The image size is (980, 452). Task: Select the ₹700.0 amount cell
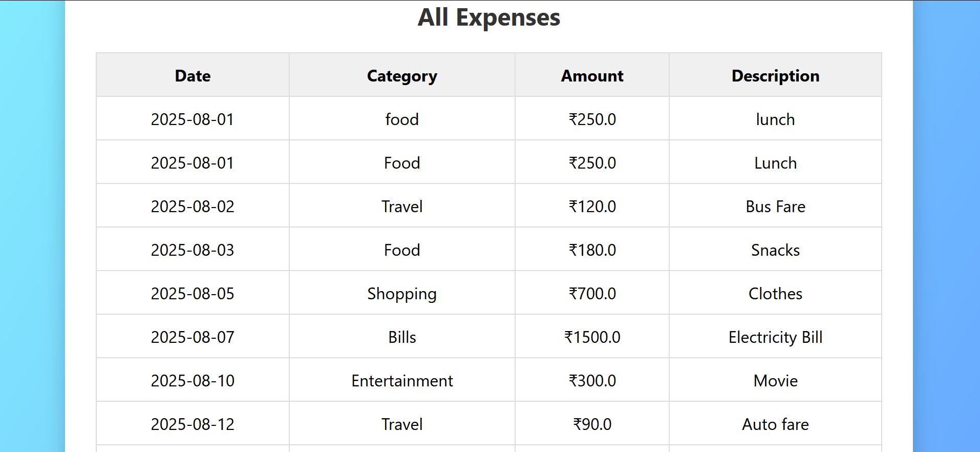[592, 293]
